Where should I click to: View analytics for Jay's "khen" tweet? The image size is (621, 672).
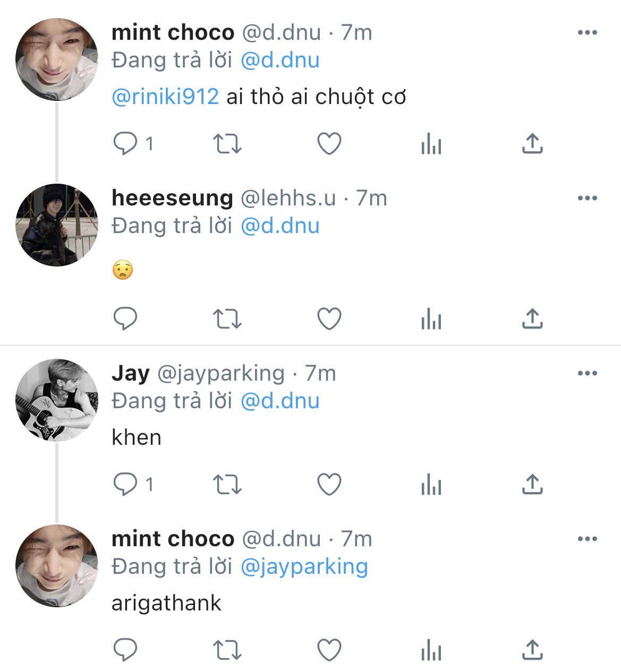(431, 485)
